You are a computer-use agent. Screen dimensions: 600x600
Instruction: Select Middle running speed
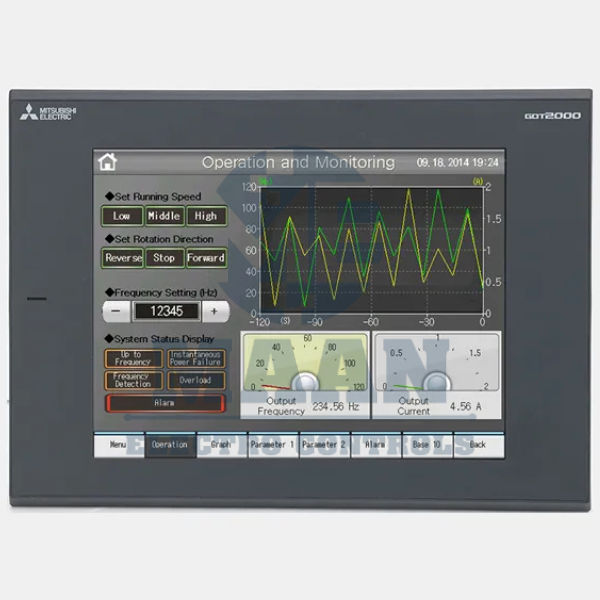(164, 215)
